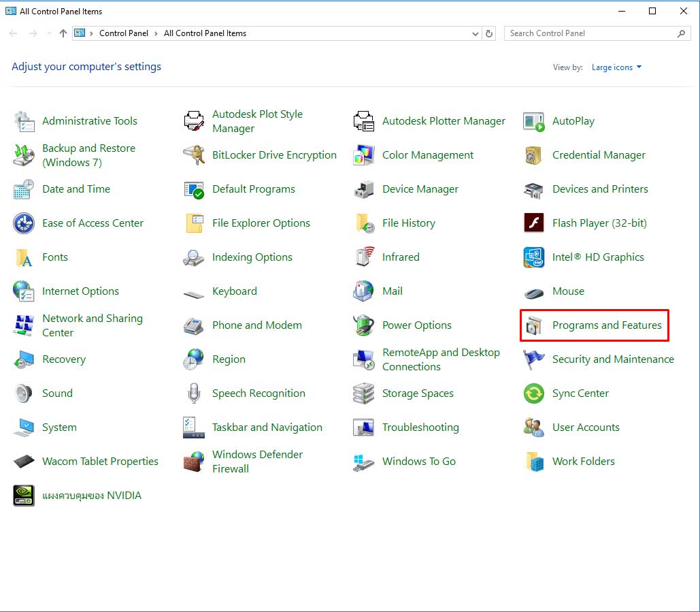Image resolution: width=700 pixels, height=612 pixels.
Task: Go up one level with the up arrow
Action: pyautogui.click(x=63, y=33)
